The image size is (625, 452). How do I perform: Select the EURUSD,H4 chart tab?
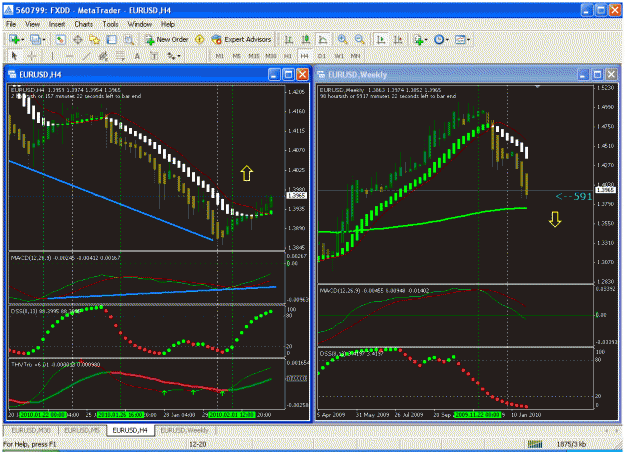point(130,430)
